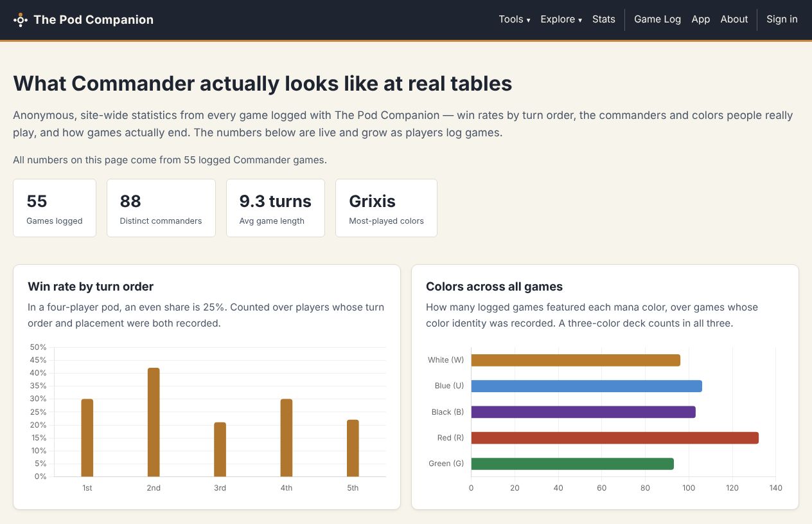Open the About page
812x524 pixels.
(x=734, y=19)
